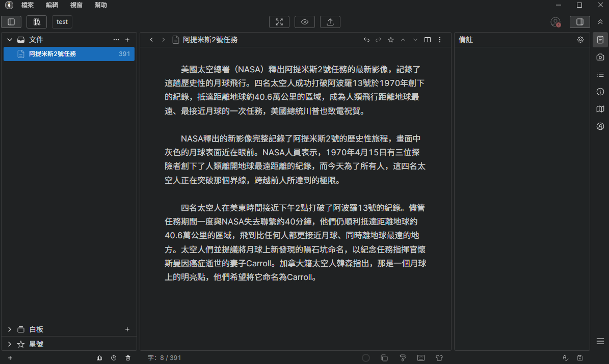Click the copy icon in status bar
The width and height of the screenshot is (609, 364).
click(384, 358)
